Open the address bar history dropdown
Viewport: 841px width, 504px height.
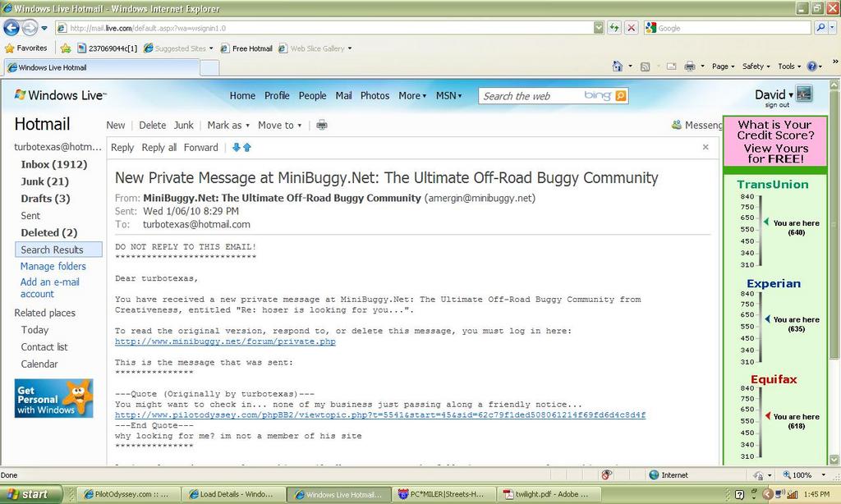coord(599,27)
